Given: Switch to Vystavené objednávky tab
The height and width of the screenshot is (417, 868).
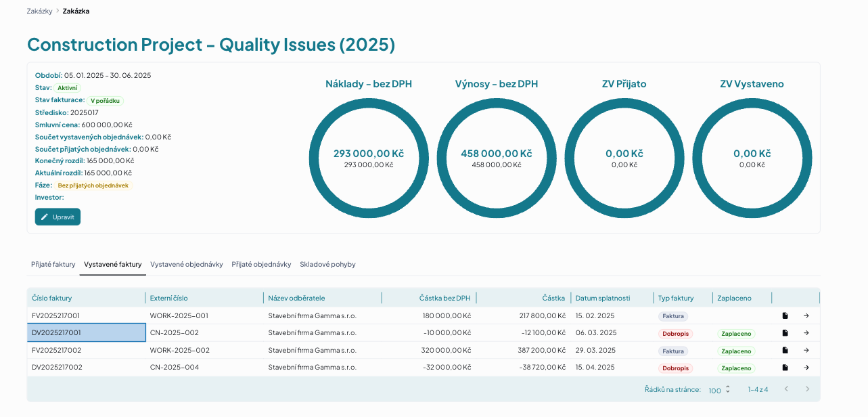Looking at the screenshot, I should point(187,265).
